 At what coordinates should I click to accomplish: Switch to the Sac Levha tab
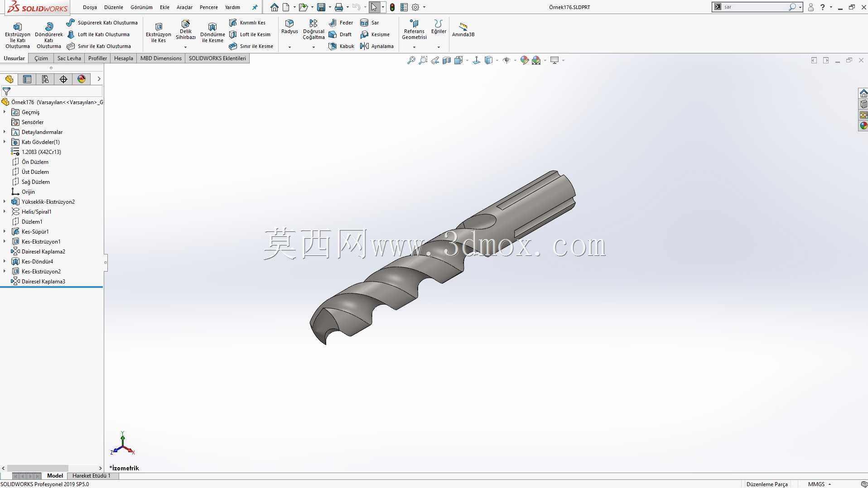click(69, 58)
